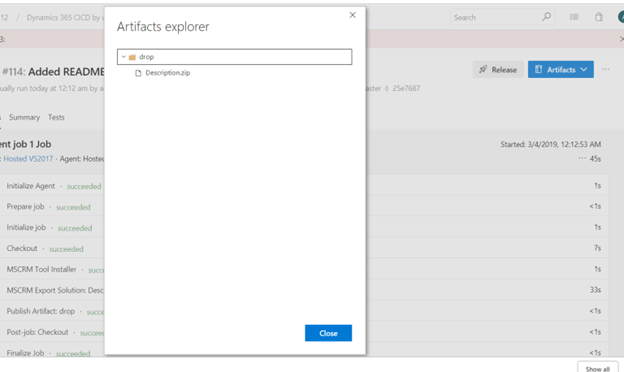This screenshot has width=624, height=372.
Task: Close the Artifacts explorer with the X icon
Action: [352, 15]
